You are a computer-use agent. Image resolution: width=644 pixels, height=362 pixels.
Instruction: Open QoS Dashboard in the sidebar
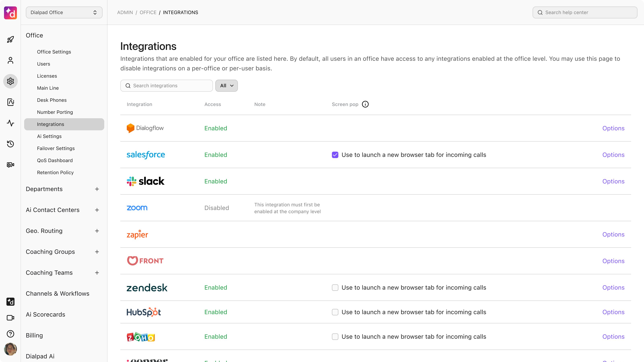coord(55,160)
